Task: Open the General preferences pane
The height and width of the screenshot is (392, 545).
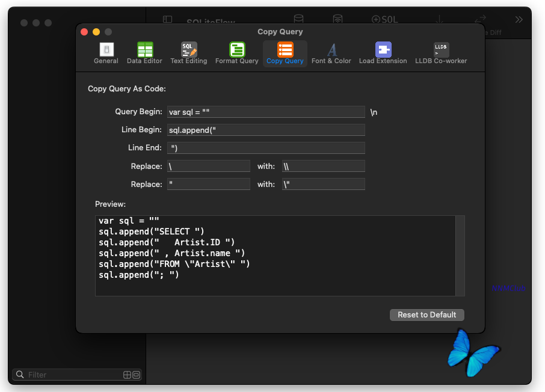Action: [106, 53]
